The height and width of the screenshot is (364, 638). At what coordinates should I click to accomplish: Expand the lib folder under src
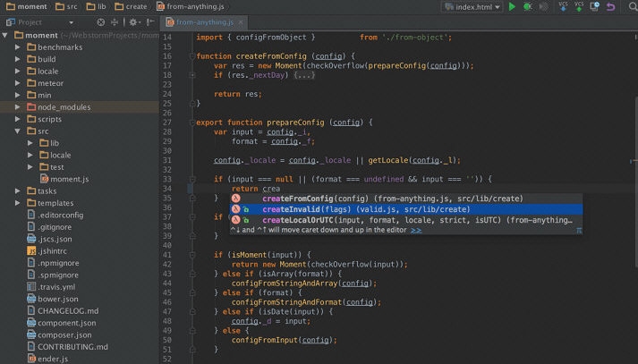click(x=30, y=143)
